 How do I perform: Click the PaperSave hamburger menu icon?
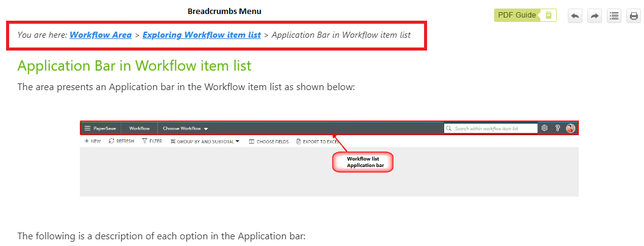click(88, 128)
